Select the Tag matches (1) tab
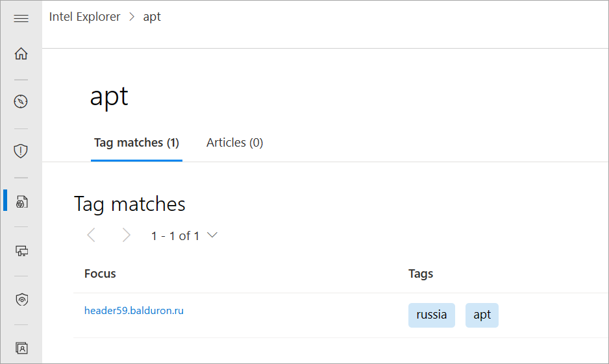The image size is (609, 364). pos(136,143)
